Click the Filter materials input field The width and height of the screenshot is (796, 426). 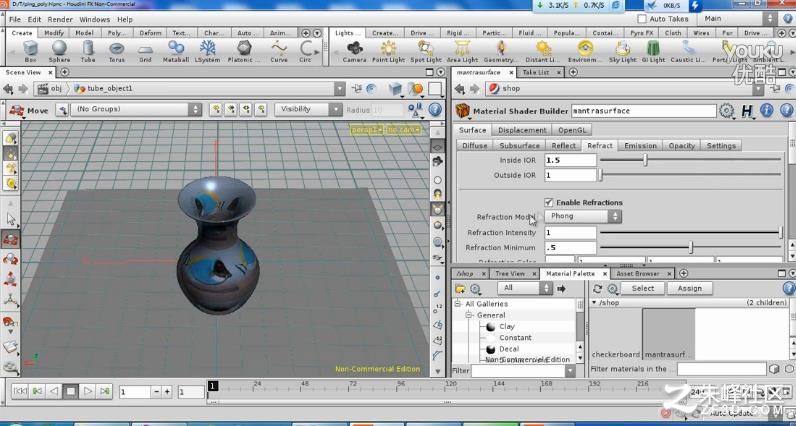721,369
